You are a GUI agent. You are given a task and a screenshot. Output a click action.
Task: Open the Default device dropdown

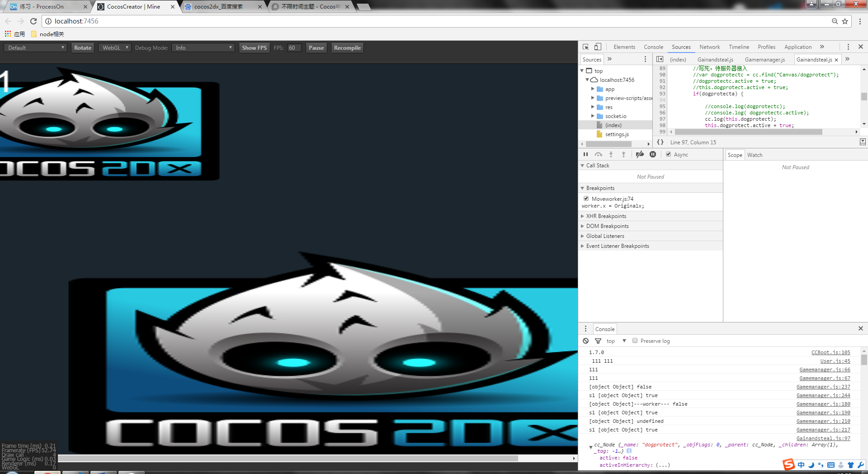click(36, 47)
